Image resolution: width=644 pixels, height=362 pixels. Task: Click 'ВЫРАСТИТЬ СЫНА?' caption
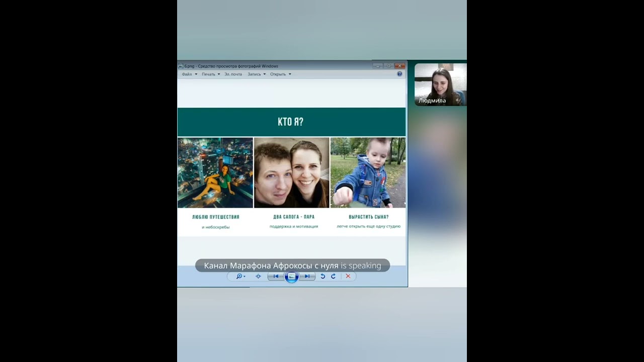point(369,217)
